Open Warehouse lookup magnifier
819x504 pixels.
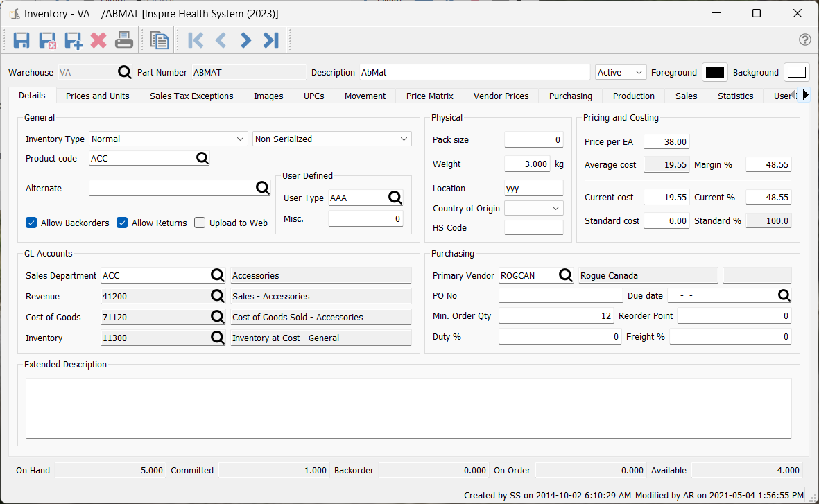point(124,72)
